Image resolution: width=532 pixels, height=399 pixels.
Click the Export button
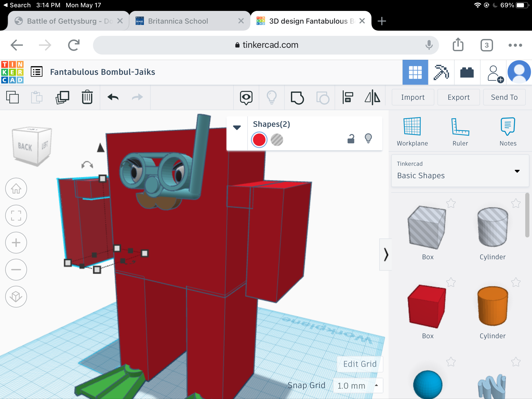[x=458, y=97]
